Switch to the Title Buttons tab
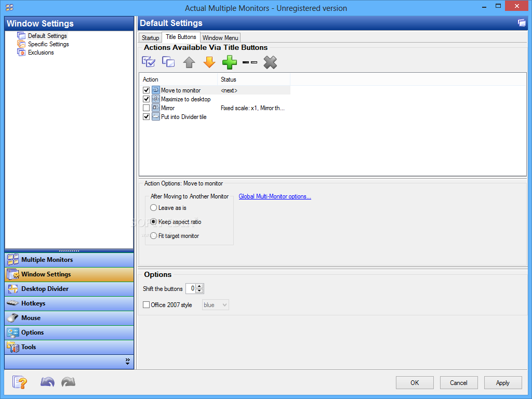Image resolution: width=532 pixels, height=399 pixels. (181, 37)
